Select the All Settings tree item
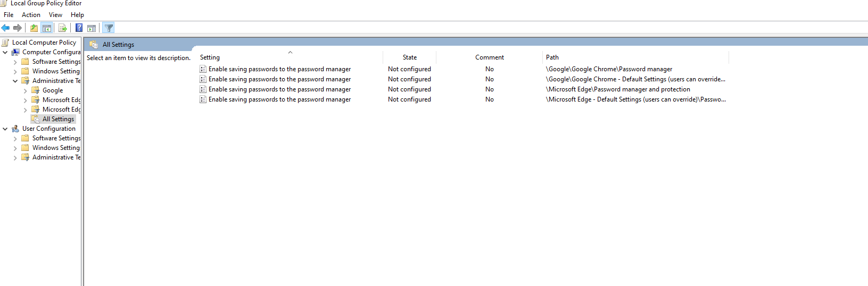Screen dimensions: 868x286 (58, 119)
